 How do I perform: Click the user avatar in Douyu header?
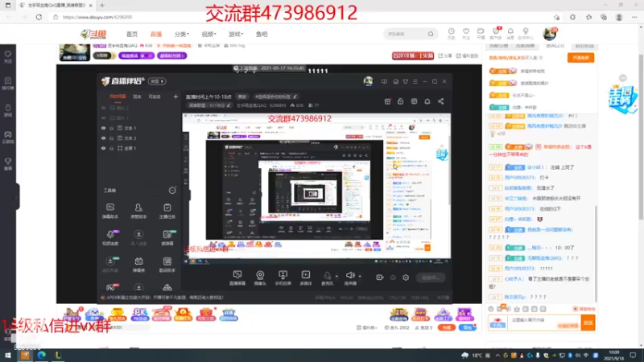pos(549,34)
